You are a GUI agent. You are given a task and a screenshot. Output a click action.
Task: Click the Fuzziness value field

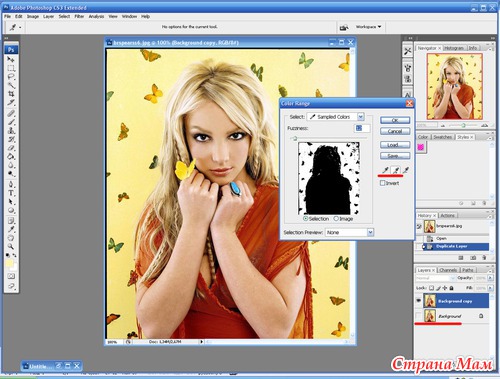pyautogui.click(x=362, y=128)
